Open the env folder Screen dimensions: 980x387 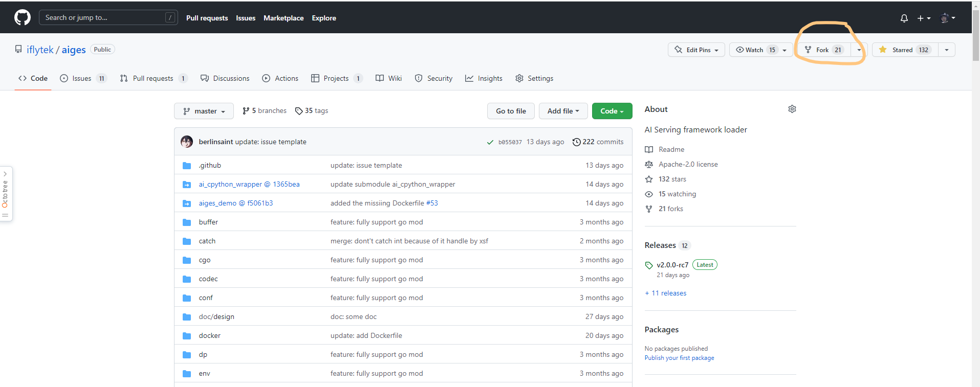tap(205, 373)
